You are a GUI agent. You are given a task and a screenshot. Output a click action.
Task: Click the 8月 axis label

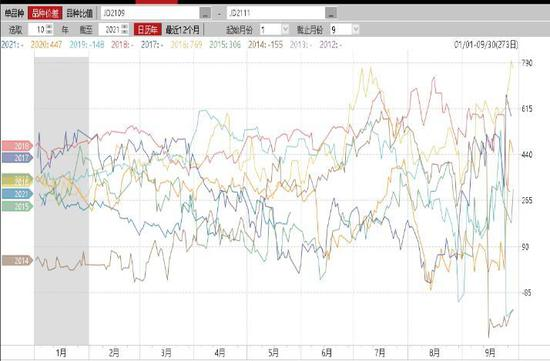pos(434,352)
